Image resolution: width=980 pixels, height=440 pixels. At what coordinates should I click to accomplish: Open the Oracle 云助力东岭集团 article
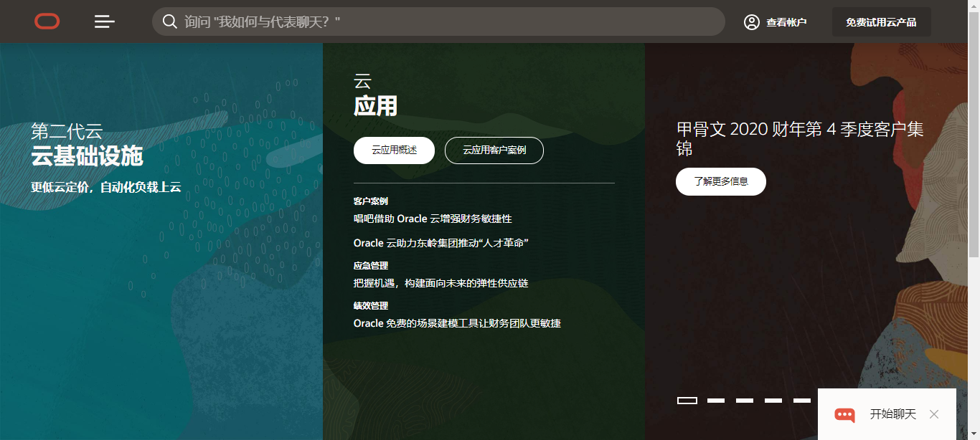[x=441, y=242]
